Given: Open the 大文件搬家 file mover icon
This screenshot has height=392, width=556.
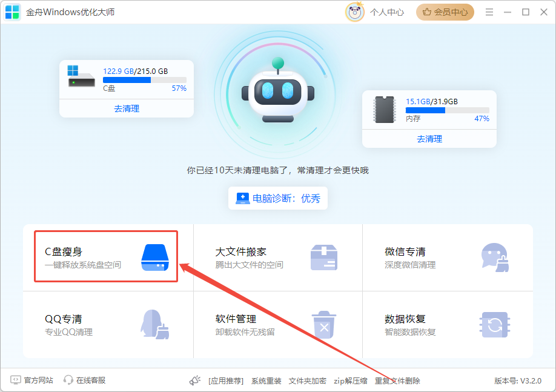Looking at the screenshot, I should tap(323, 257).
